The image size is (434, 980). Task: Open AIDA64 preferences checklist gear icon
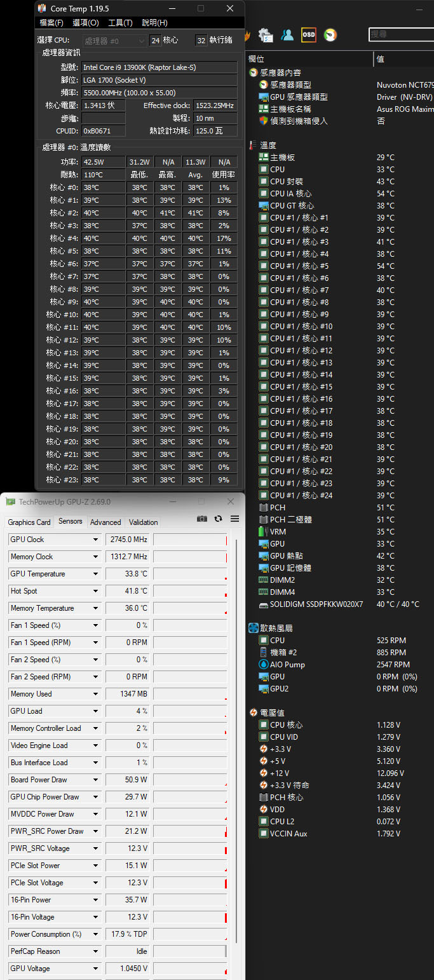tap(266, 35)
